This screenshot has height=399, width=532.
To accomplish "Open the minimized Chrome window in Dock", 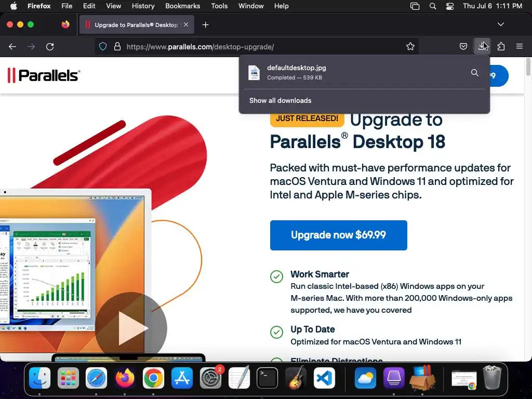I will coord(464,379).
